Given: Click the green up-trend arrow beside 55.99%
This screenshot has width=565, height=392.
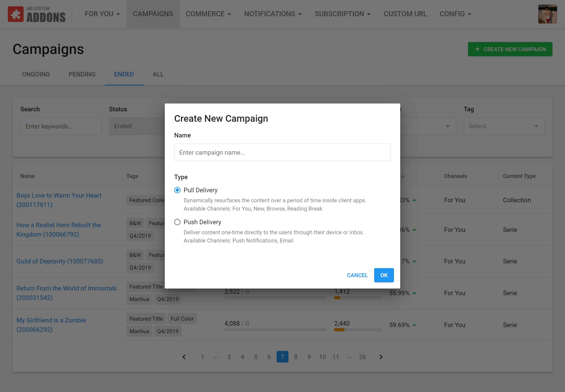Looking at the screenshot, I should [414, 293].
